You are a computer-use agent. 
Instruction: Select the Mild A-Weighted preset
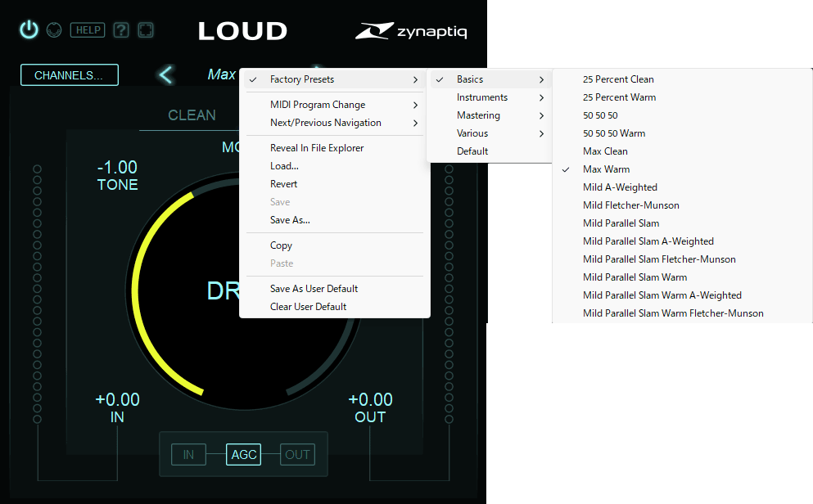coord(682,187)
